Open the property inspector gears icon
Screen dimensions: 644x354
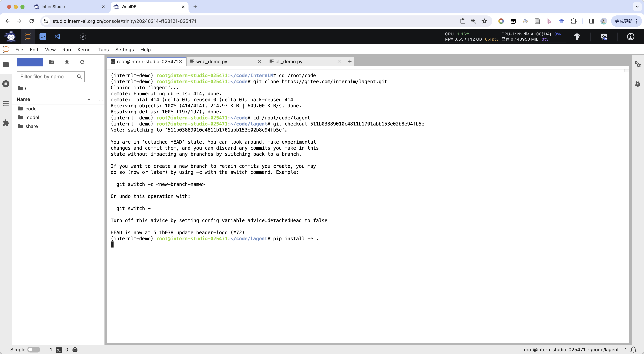pyautogui.click(x=637, y=64)
